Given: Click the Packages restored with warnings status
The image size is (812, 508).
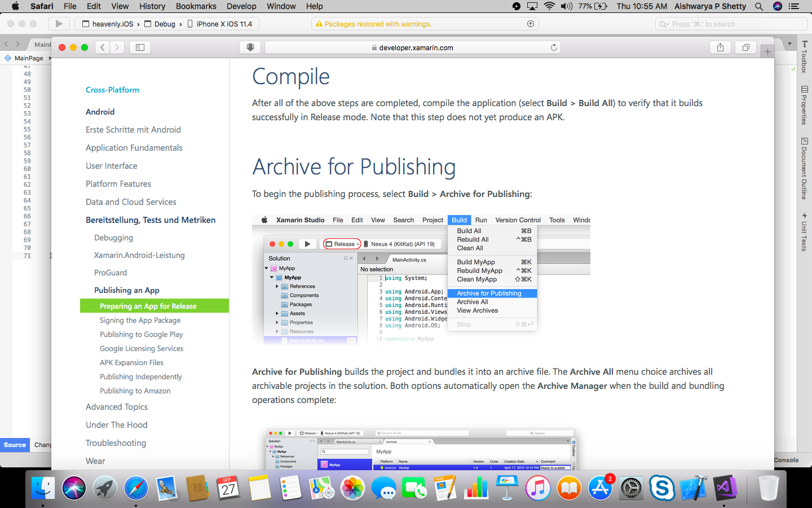Looking at the screenshot, I should (x=425, y=24).
